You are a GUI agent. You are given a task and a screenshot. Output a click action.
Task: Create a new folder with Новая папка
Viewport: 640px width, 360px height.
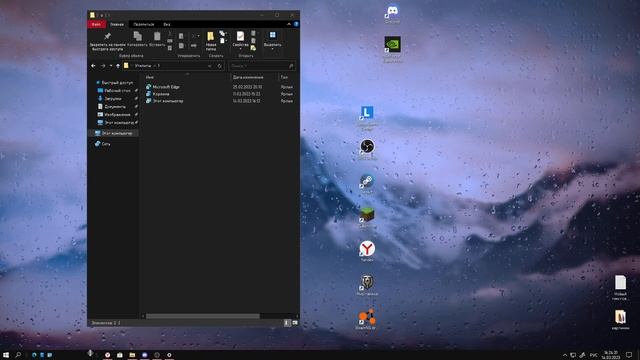coord(211,41)
